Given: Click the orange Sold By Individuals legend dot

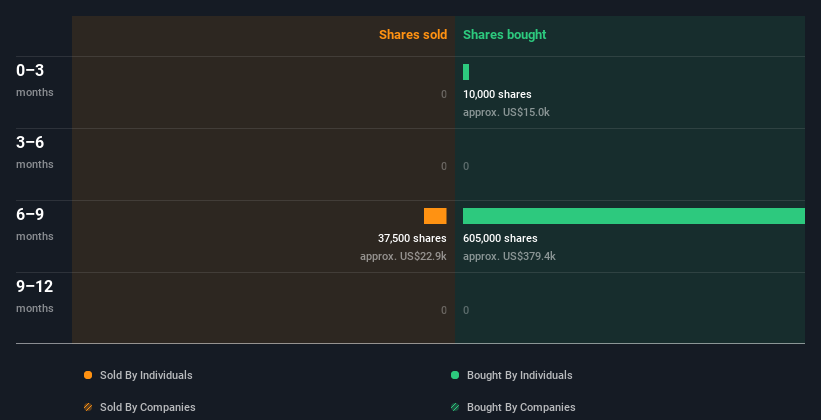Looking at the screenshot, I should click(x=88, y=375).
